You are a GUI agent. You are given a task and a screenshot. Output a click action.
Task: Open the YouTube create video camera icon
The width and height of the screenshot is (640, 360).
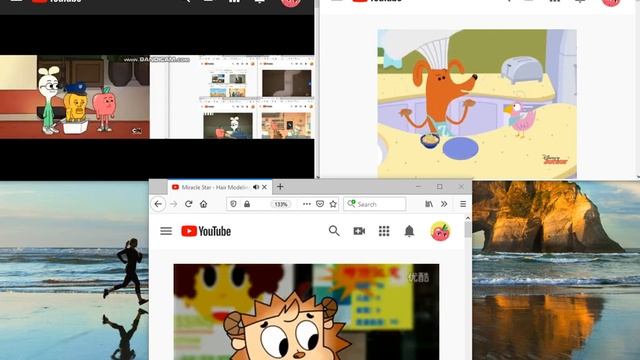(x=359, y=231)
